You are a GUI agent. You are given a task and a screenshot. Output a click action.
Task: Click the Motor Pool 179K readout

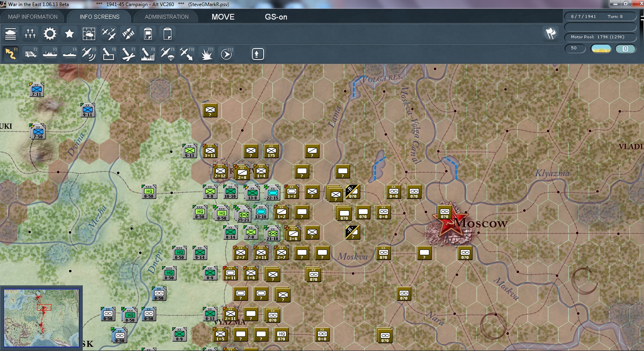pyautogui.click(x=600, y=37)
